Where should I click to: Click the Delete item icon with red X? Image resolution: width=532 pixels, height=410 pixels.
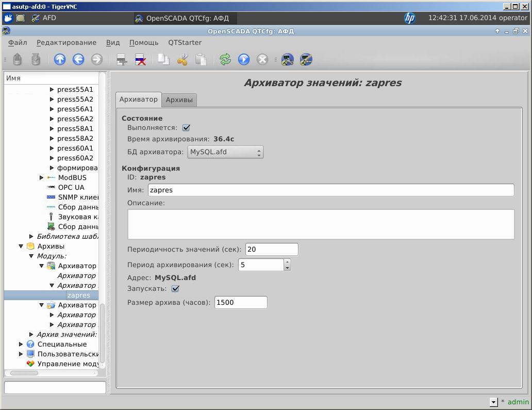140,60
